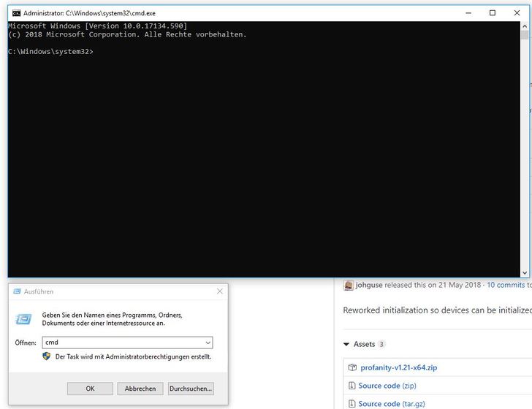Click the Der Task wird mit Administratorberechtigungen text
This screenshot has width=532, height=409.
[133, 356]
